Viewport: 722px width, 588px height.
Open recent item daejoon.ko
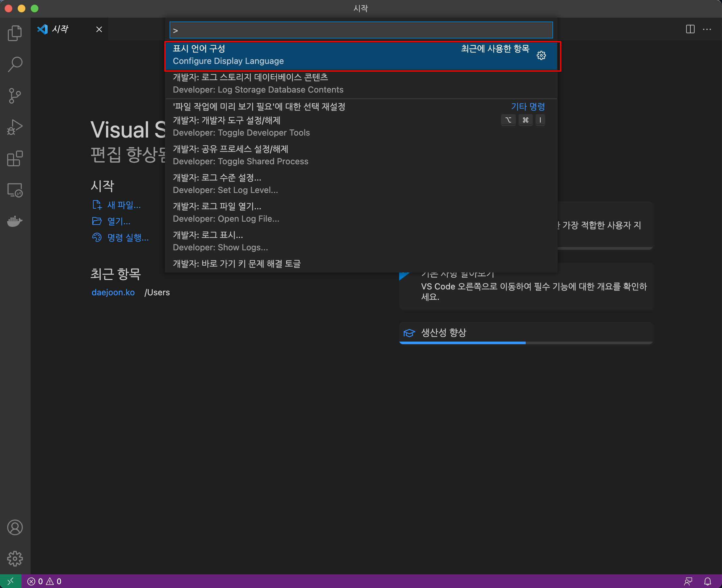(113, 292)
